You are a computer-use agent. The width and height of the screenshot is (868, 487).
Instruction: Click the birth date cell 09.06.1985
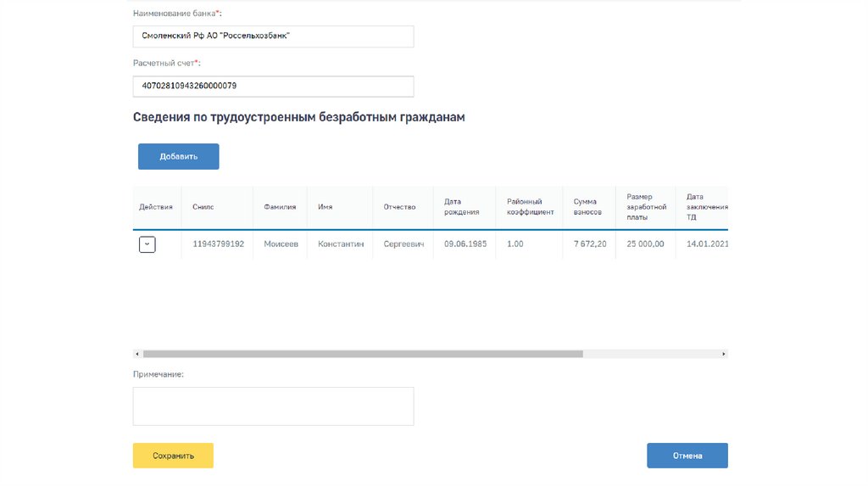(x=467, y=244)
